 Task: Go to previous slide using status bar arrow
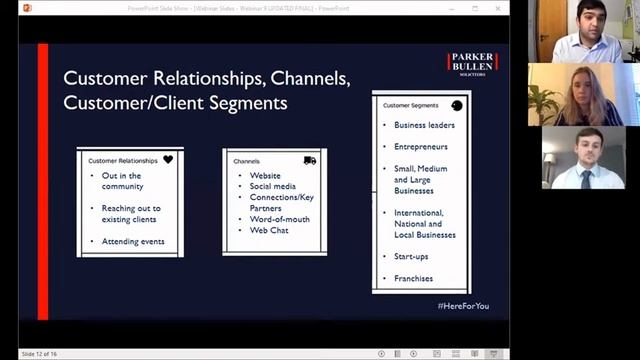381,354
